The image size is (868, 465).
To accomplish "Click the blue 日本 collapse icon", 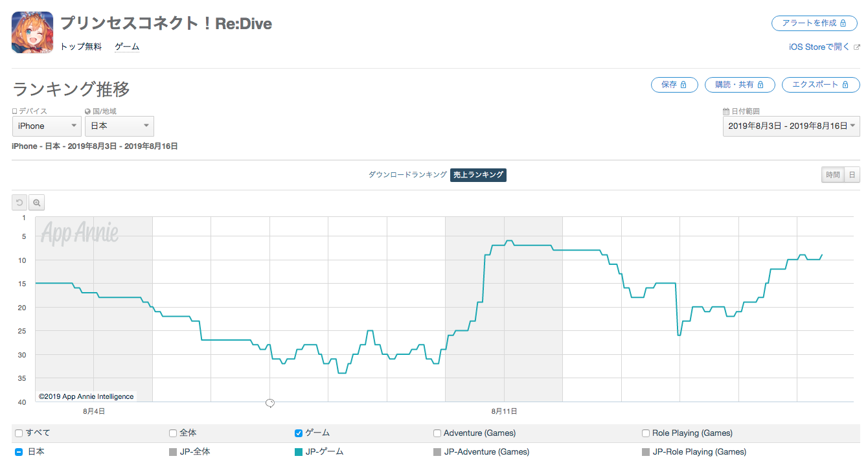I will click(19, 452).
